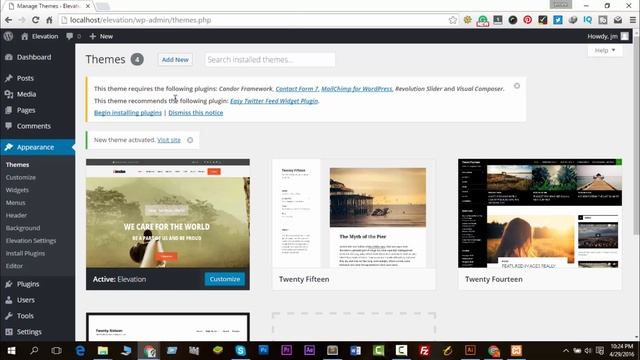The height and width of the screenshot is (360, 640).
Task: Go to Widgets submenu
Action: pos(17,190)
